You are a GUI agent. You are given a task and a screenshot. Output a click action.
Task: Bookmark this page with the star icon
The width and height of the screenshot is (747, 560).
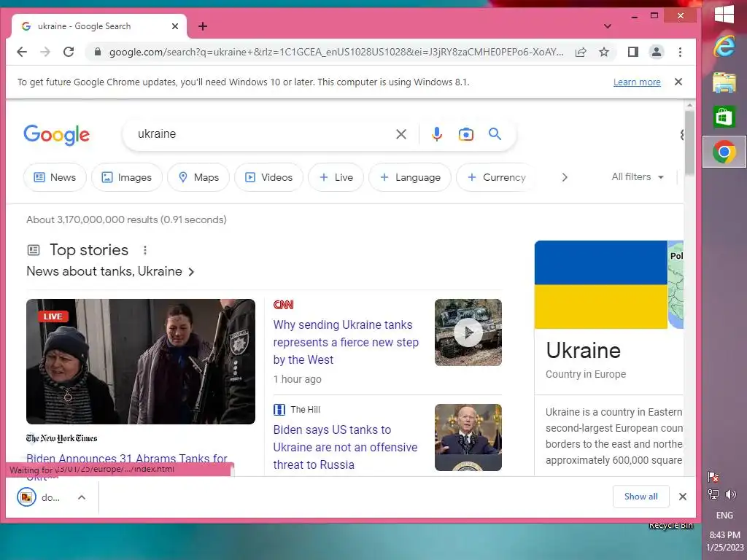pyautogui.click(x=604, y=52)
